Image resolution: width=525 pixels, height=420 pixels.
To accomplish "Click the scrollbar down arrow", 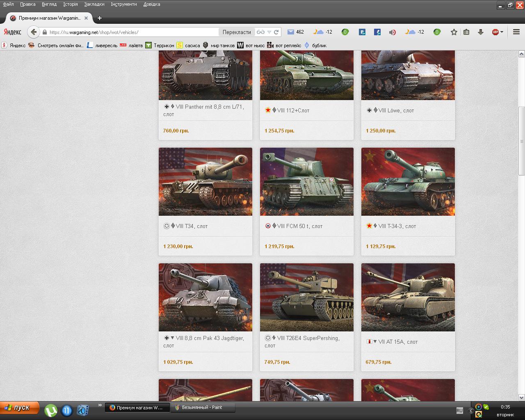I will coord(521,397).
